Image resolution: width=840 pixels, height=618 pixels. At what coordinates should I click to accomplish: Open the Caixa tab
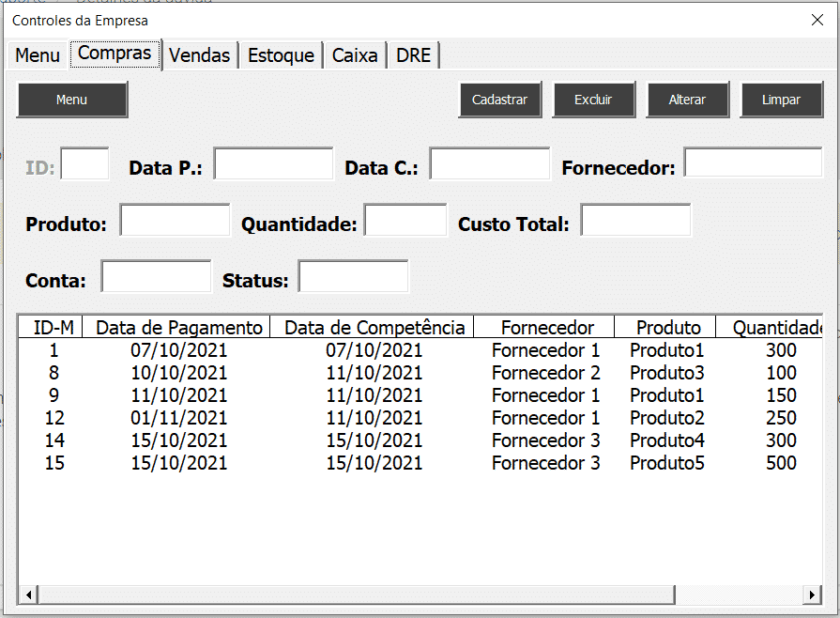click(x=354, y=55)
